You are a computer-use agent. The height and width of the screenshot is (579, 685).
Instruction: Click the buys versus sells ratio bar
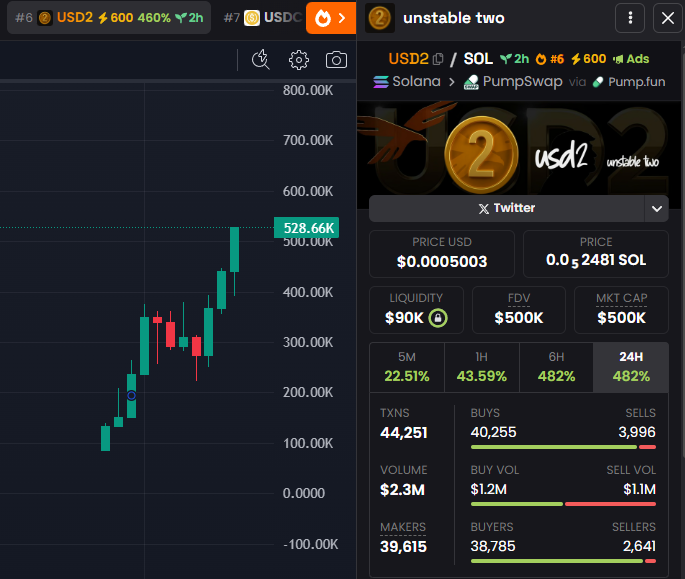click(563, 447)
